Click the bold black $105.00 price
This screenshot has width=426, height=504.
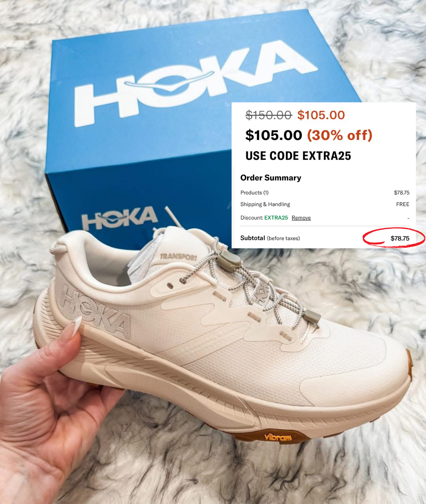(x=274, y=135)
